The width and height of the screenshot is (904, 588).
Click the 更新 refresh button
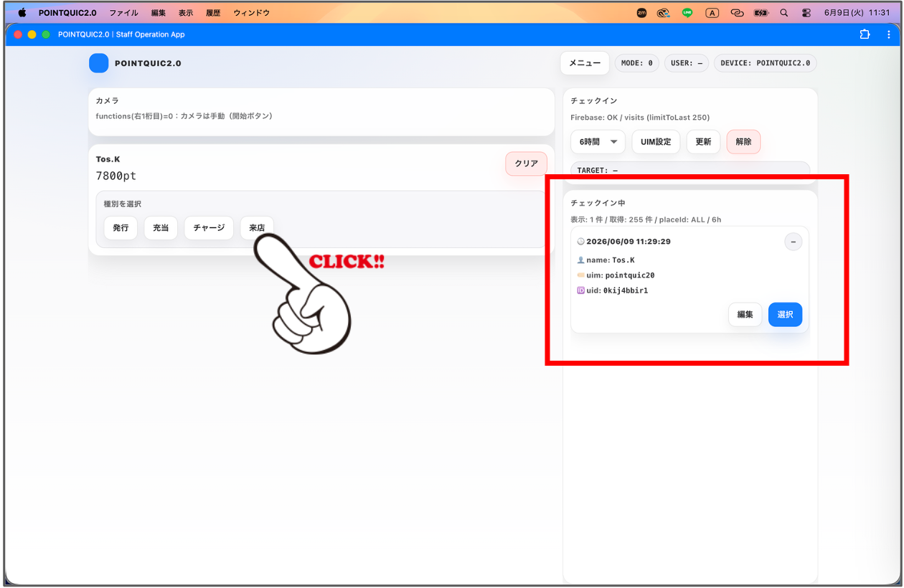tap(703, 142)
